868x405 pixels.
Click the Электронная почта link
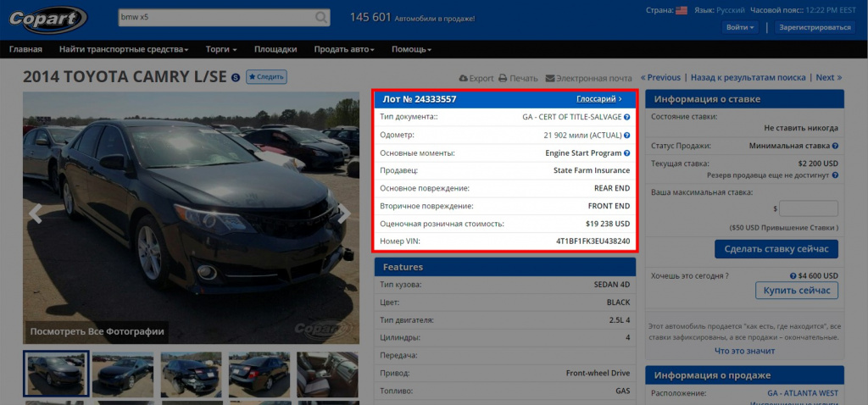point(588,78)
